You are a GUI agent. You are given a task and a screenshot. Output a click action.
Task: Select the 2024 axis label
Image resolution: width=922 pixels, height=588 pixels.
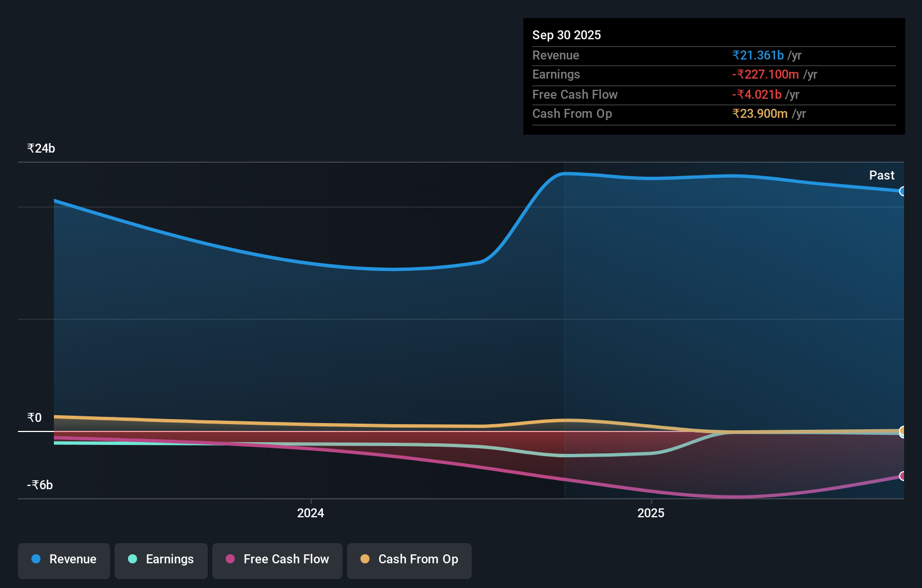click(x=311, y=512)
